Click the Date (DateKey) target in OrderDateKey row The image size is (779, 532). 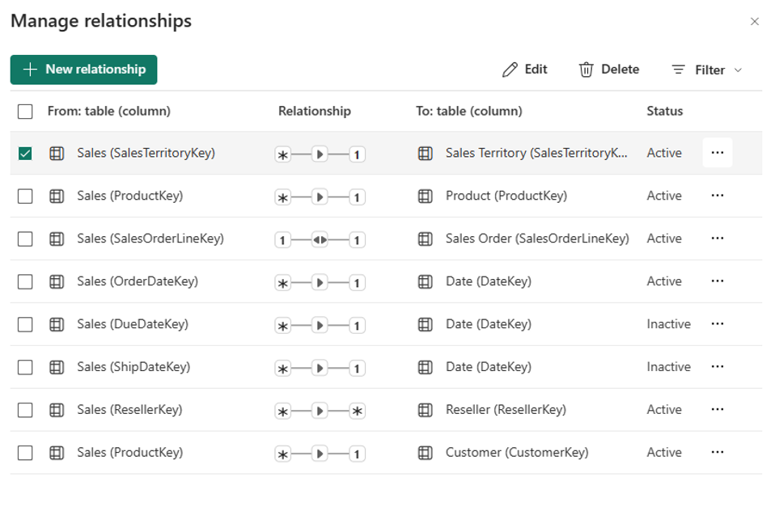(x=489, y=281)
